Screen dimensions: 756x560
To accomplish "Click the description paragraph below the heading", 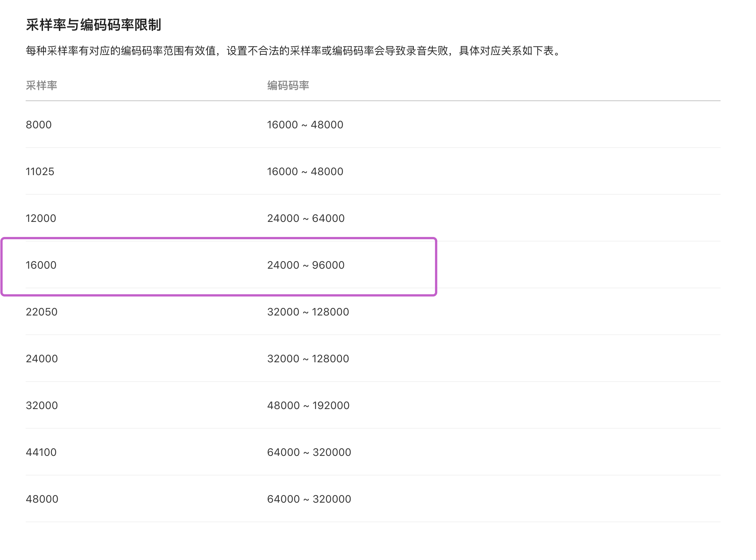I will 293,51.
